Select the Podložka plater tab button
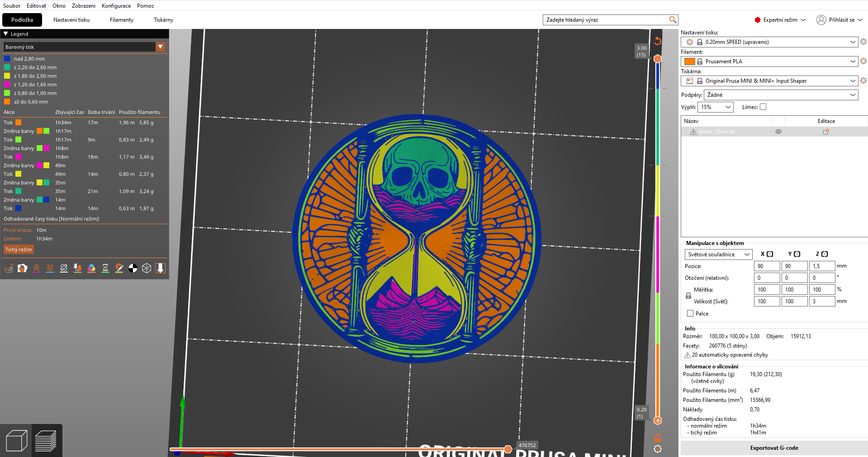 [22, 20]
